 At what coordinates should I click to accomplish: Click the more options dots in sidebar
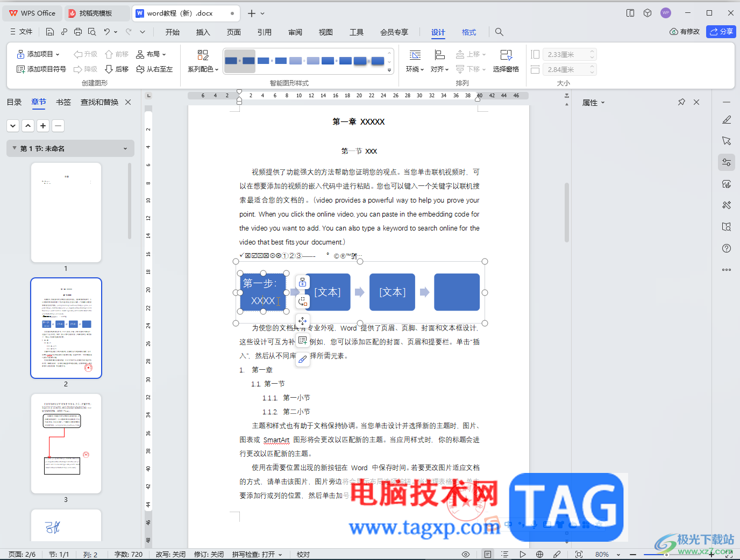(727, 270)
